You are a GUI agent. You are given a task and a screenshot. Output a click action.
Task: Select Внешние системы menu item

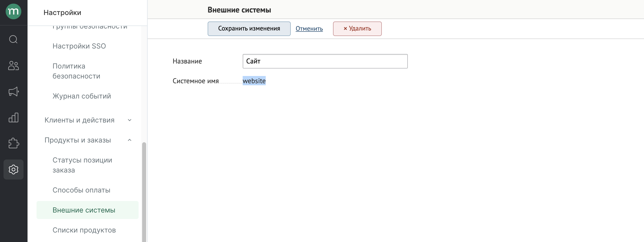click(x=88, y=210)
